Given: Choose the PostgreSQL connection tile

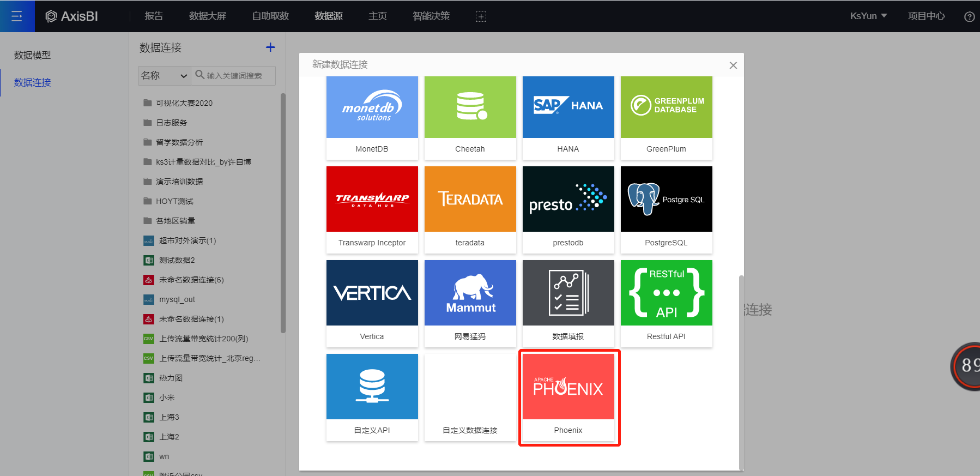Looking at the screenshot, I should point(666,209).
